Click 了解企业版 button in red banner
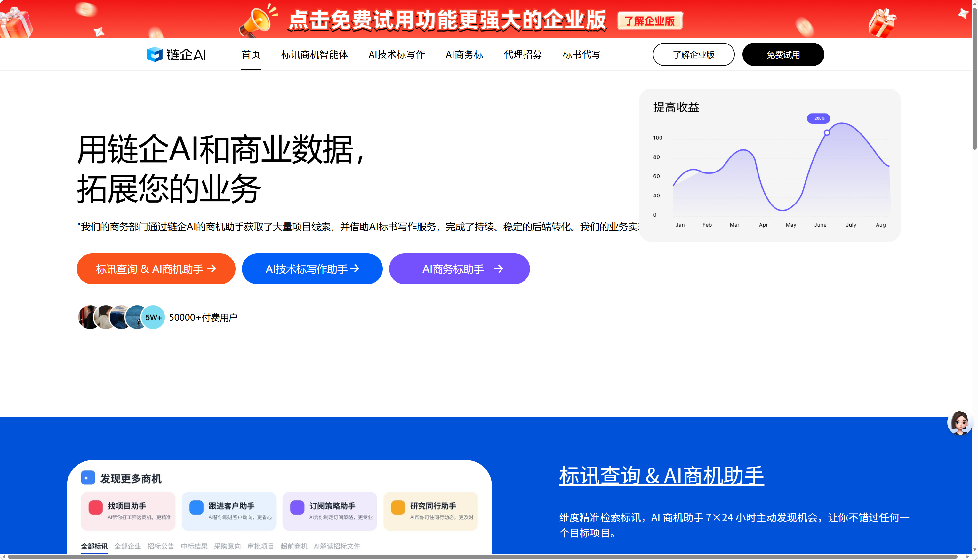Image resolution: width=978 pixels, height=560 pixels. tap(650, 21)
